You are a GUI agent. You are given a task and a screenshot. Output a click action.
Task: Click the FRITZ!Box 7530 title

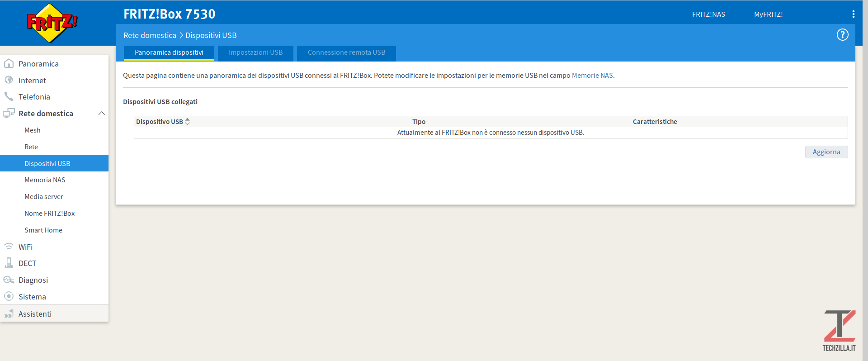[x=170, y=14]
